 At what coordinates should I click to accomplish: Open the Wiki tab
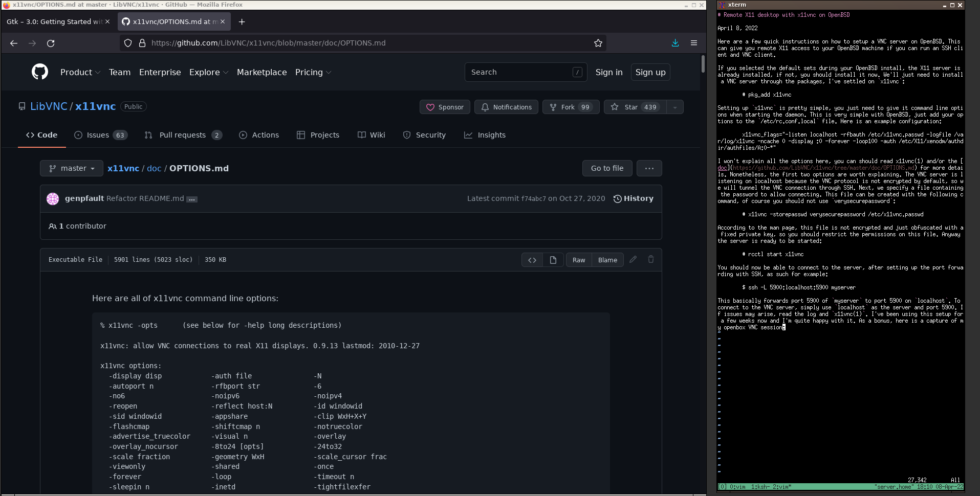372,135
